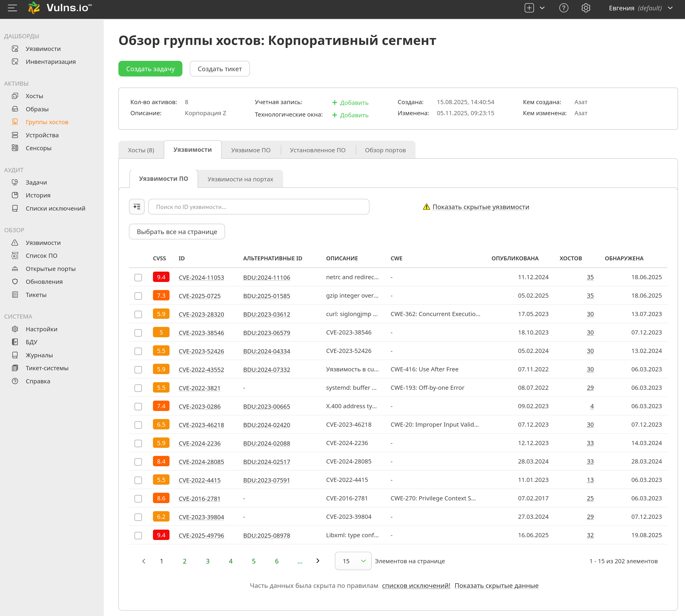Screen dimensions: 685x616
Task: Select the checkbox for CVE-2023-0286
Action: pos(138,407)
